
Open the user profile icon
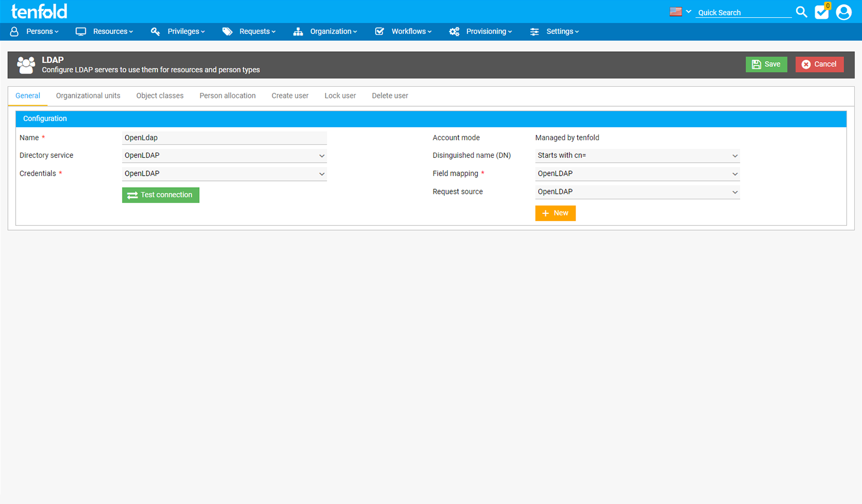coord(844,12)
